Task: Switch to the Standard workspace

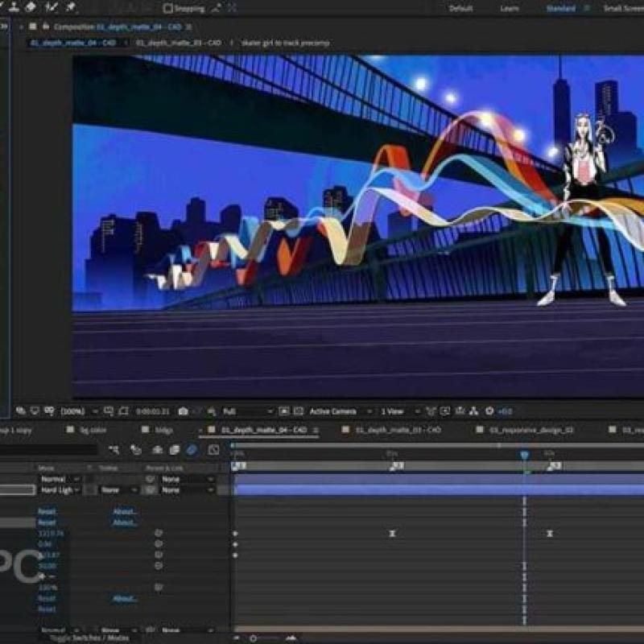Action: [x=560, y=9]
